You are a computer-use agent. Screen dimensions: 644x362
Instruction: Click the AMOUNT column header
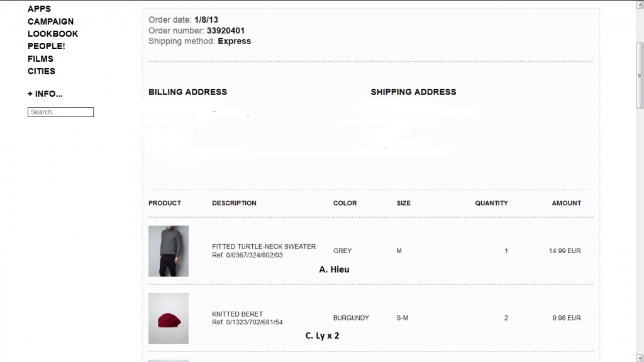(567, 203)
